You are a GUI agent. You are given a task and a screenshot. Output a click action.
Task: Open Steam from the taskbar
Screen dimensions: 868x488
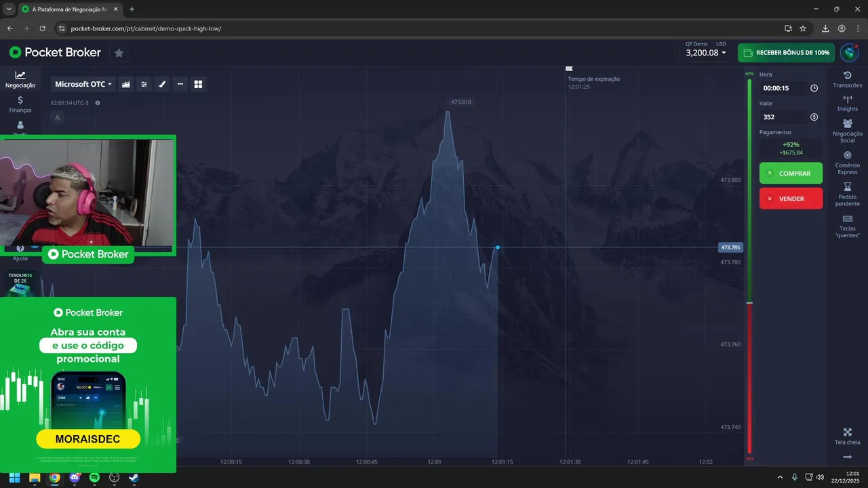click(x=134, y=477)
